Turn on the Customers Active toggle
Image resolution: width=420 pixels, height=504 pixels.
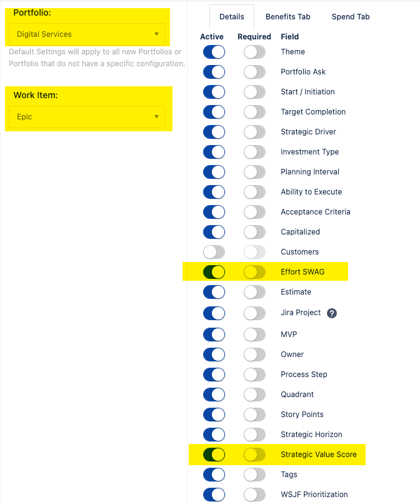click(x=214, y=252)
